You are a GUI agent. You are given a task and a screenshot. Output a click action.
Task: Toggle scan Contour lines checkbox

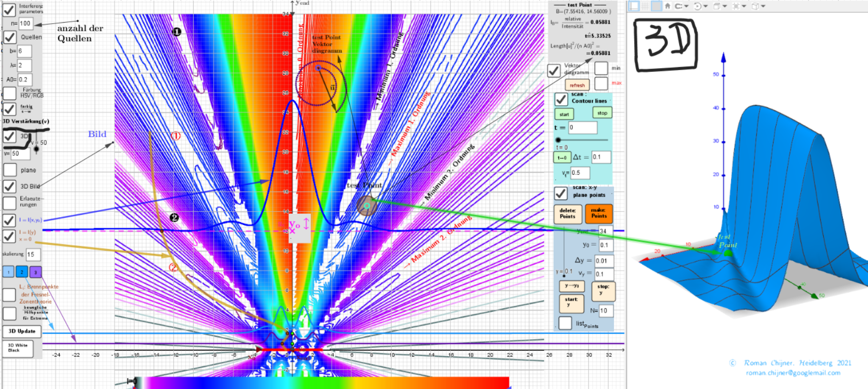pos(561,99)
